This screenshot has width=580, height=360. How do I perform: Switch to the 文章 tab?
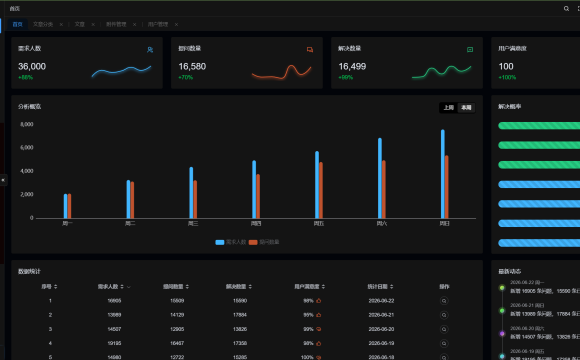pyautogui.click(x=80, y=24)
